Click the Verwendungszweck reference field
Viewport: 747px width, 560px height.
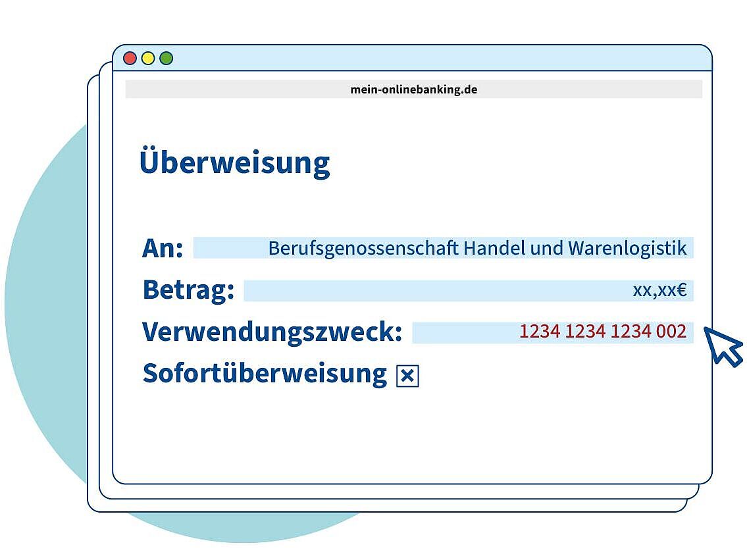[x=552, y=332]
